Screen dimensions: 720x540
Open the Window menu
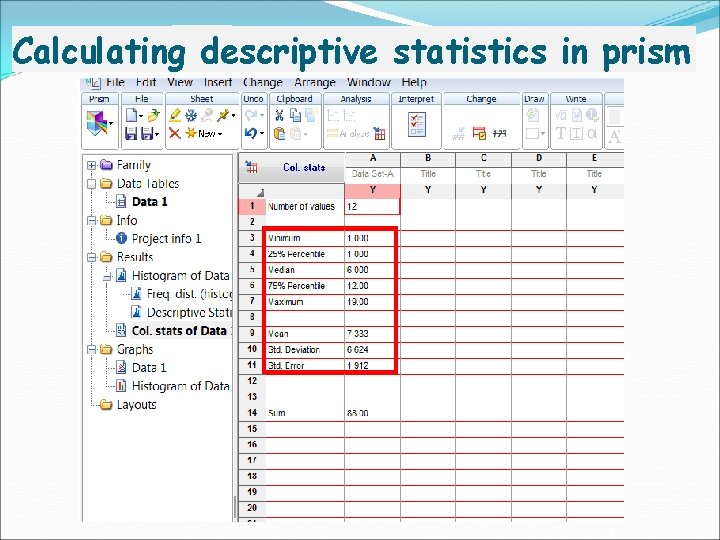(x=369, y=82)
